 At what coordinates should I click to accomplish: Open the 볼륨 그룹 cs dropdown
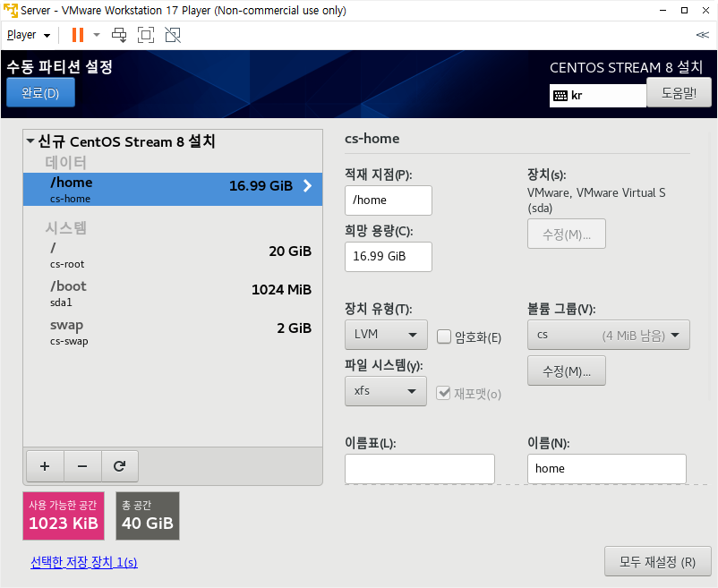(x=609, y=335)
